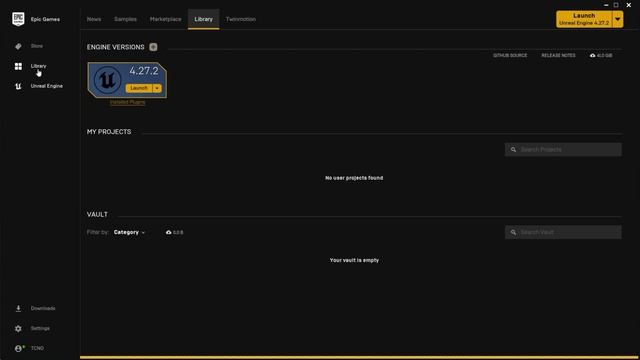This screenshot has width=640, height=360.
Task: Open GitHub Source link
Action: (x=510, y=56)
